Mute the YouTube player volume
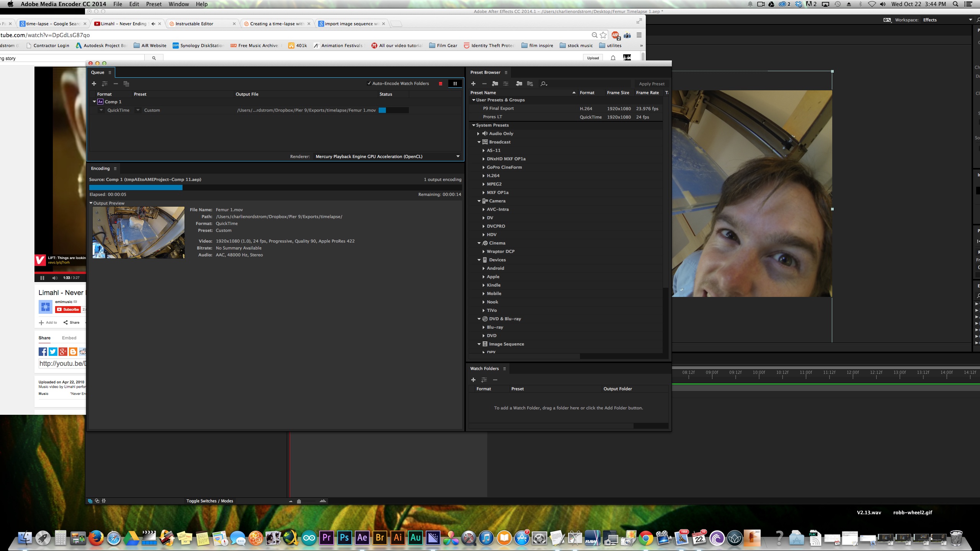980x551 pixels. click(55, 278)
